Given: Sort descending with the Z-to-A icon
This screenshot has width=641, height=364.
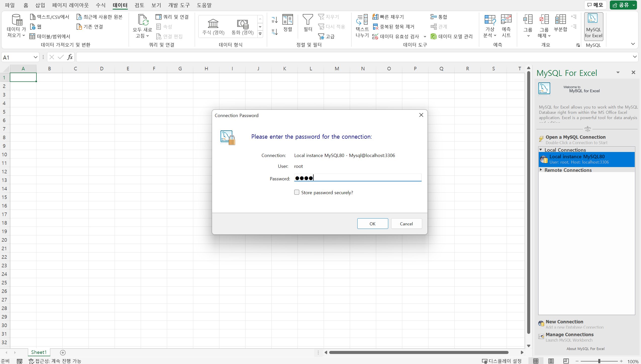Looking at the screenshot, I should point(275,32).
